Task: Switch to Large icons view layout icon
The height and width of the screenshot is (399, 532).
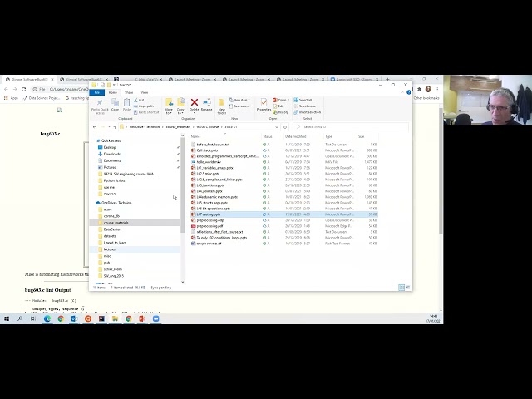Action: 408,288
